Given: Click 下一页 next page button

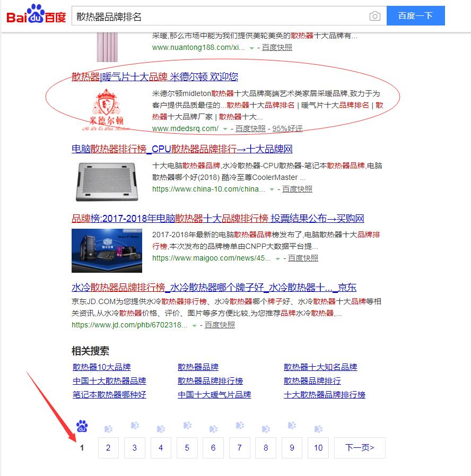Looking at the screenshot, I should (x=360, y=448).
